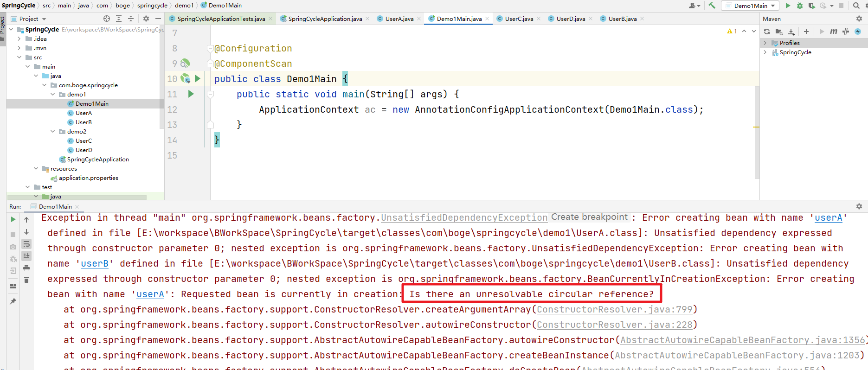
Task: Pin the Run tab
Action: pos(13,301)
